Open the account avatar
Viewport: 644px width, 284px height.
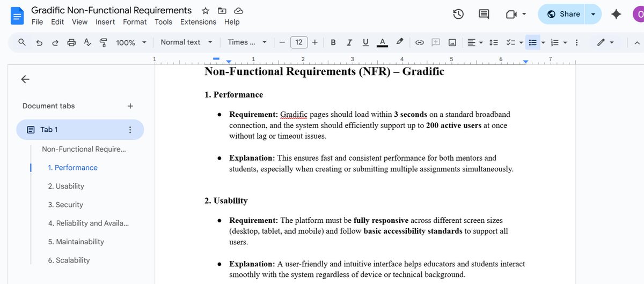[x=639, y=14]
